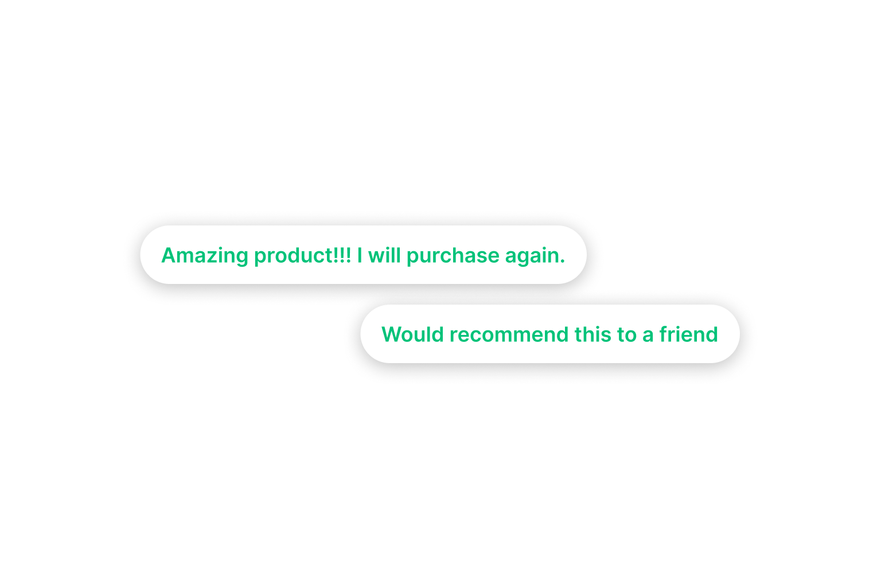Click the word "to" in second review
Viewport: 881px width, 588px height.
pyautogui.click(x=626, y=335)
